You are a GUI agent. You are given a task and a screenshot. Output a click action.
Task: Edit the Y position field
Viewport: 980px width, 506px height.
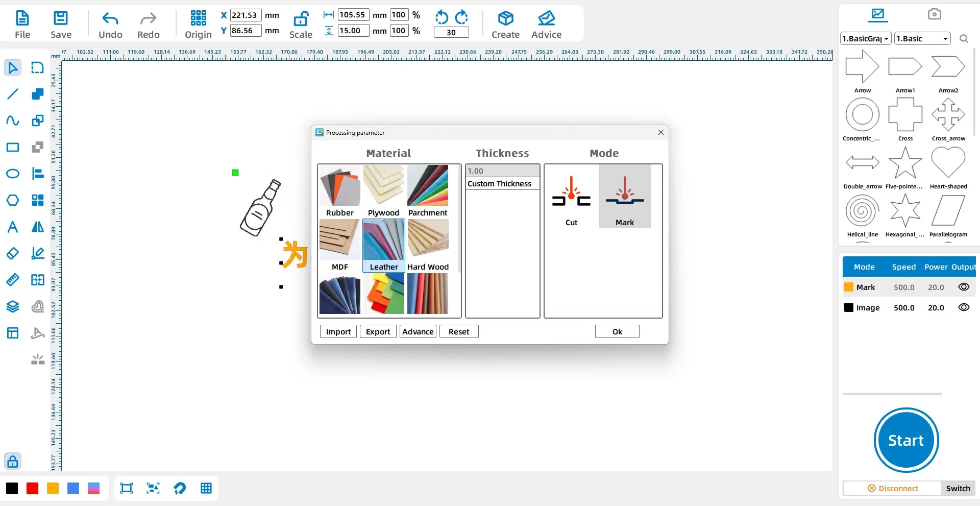coord(246,31)
